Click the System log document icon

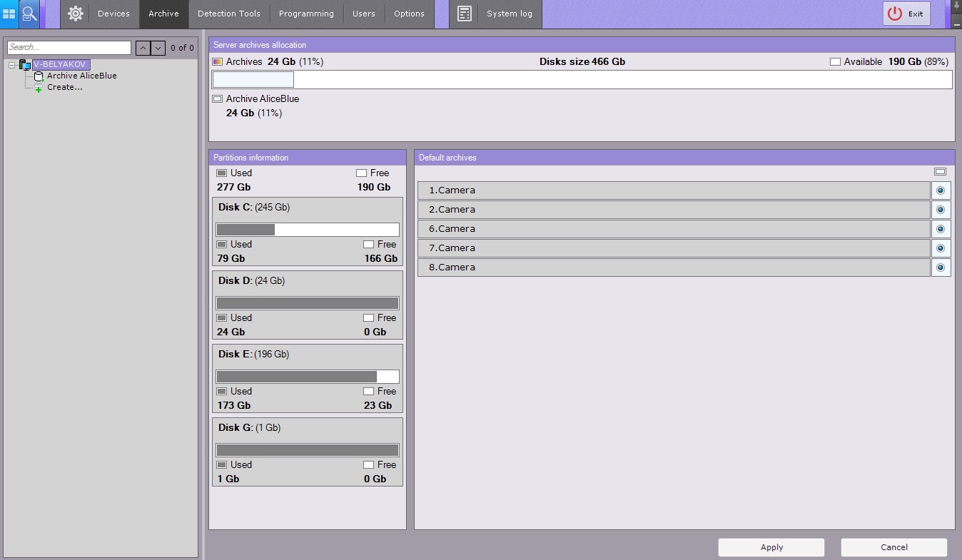(x=465, y=14)
